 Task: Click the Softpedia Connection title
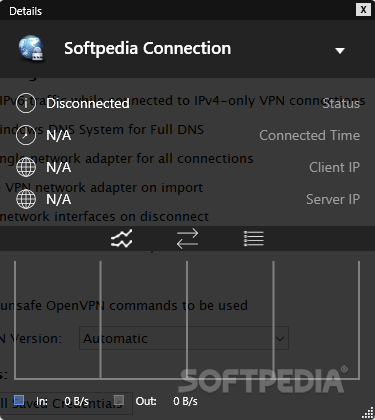click(148, 49)
